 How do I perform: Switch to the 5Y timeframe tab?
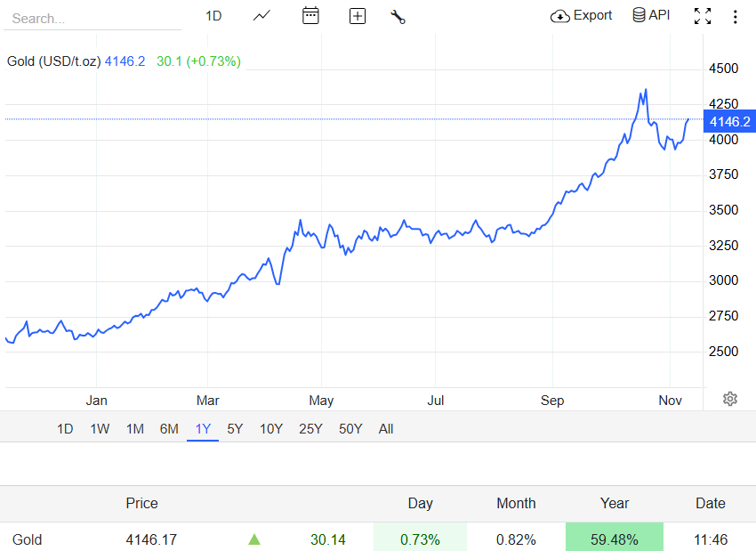(x=235, y=428)
